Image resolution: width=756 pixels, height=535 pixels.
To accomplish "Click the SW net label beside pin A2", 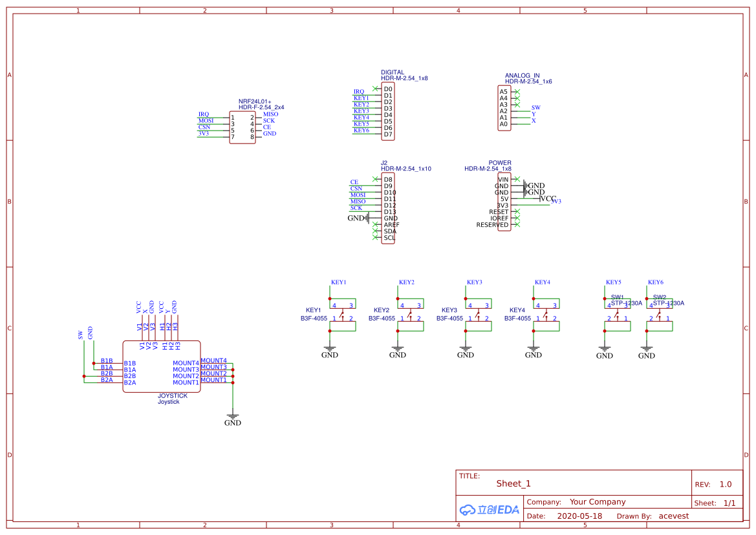I will tap(535, 108).
